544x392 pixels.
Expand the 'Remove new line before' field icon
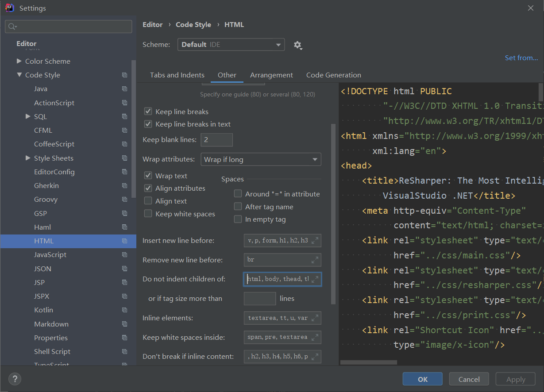[x=315, y=260]
